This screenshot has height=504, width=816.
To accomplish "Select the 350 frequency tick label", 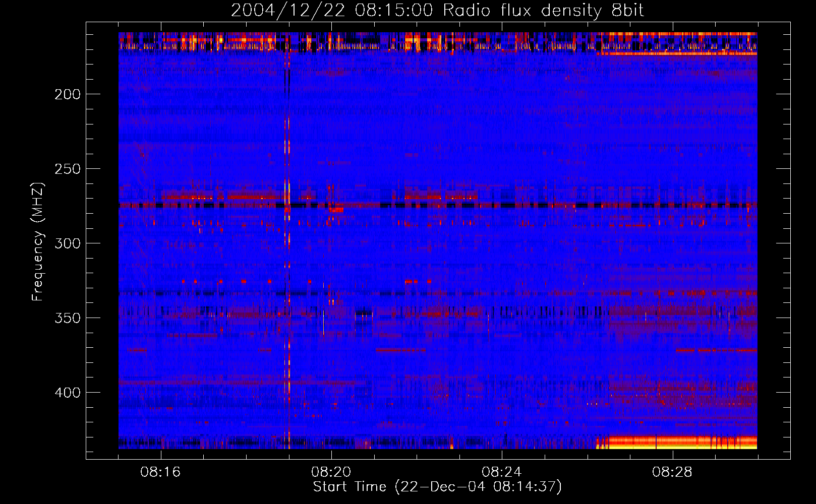I will pos(68,318).
